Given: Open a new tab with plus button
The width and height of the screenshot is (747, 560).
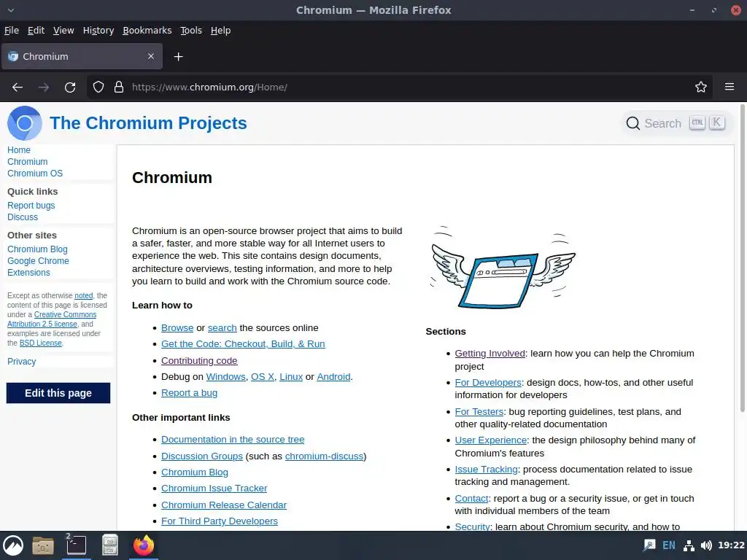Looking at the screenshot, I should [178, 57].
